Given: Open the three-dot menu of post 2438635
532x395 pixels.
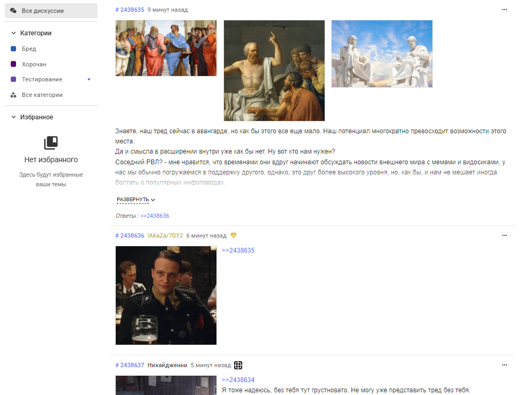Looking at the screenshot, I should (x=505, y=10).
